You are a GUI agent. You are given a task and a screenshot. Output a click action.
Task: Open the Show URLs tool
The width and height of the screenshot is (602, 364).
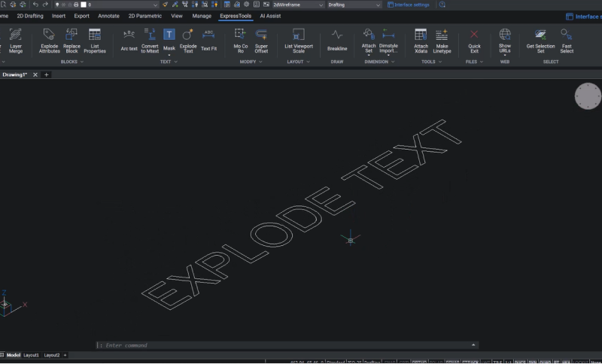pos(505,41)
